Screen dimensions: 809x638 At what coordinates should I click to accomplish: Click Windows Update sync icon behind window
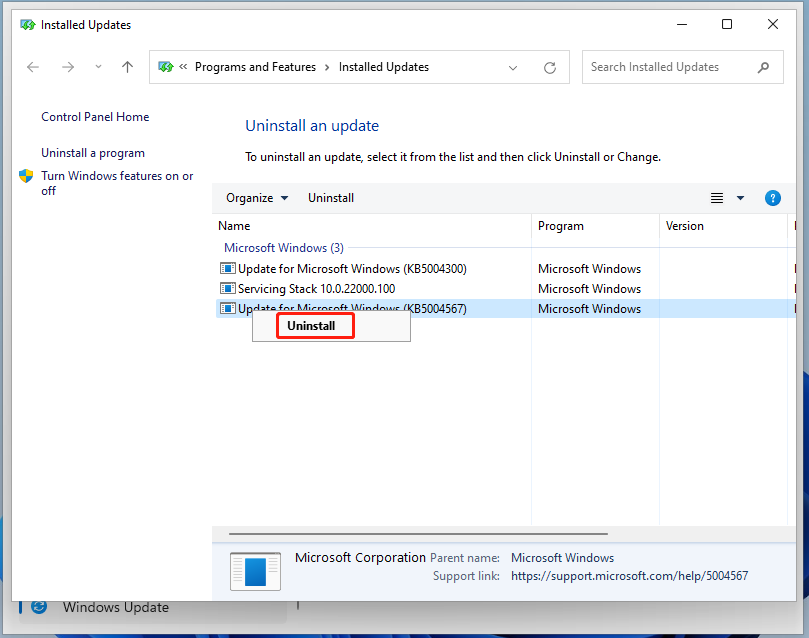[39, 607]
